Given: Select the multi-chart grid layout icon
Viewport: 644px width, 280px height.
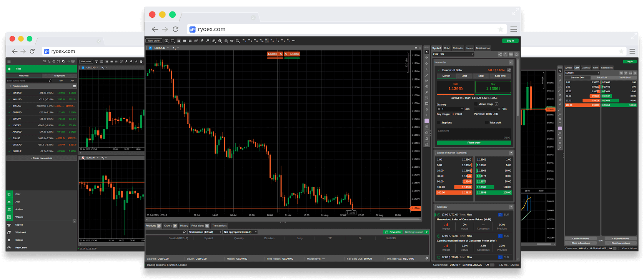Looking at the screenshot, I should click(179, 41).
